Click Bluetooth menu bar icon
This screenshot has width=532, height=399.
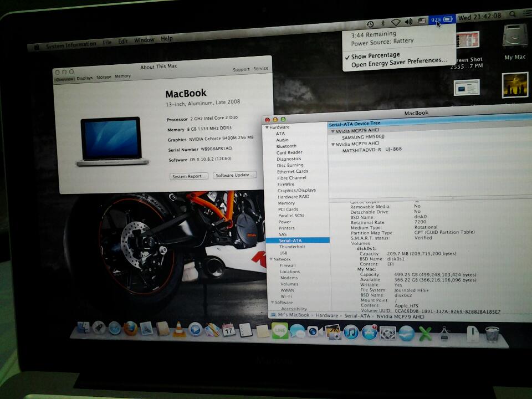click(x=383, y=23)
